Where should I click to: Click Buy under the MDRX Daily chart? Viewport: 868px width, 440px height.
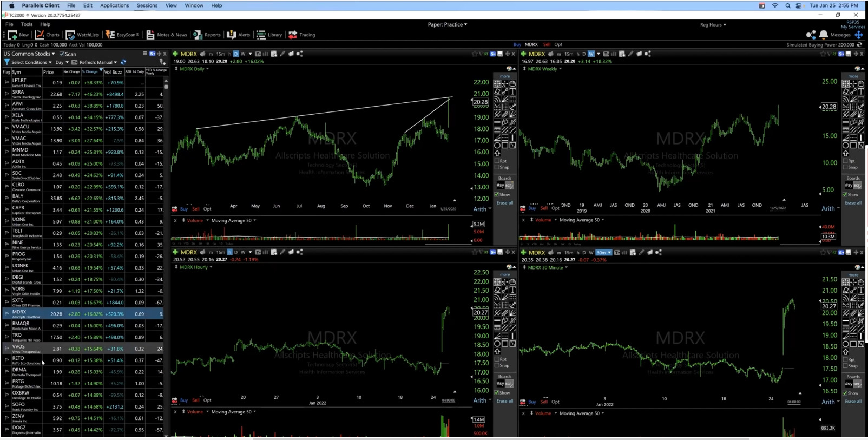(184, 209)
